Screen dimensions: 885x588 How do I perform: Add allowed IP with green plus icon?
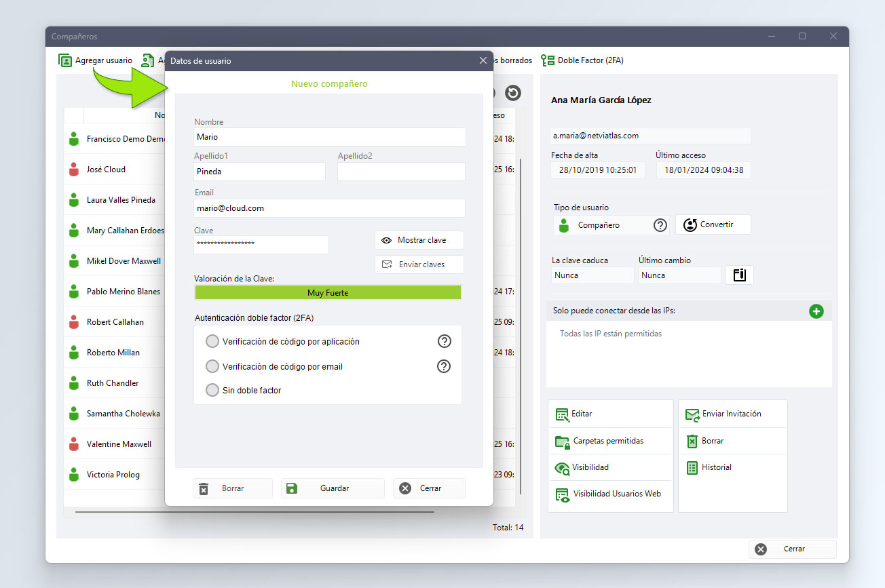point(816,311)
